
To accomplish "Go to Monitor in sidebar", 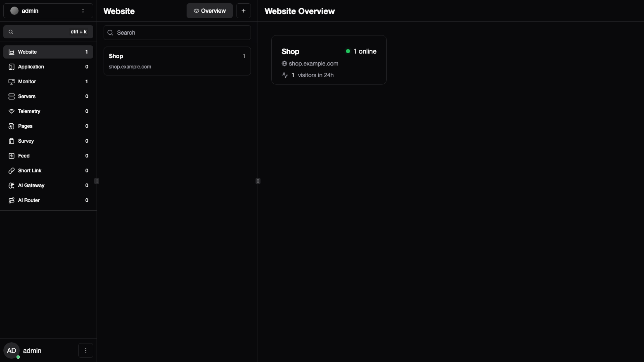I will point(48,82).
